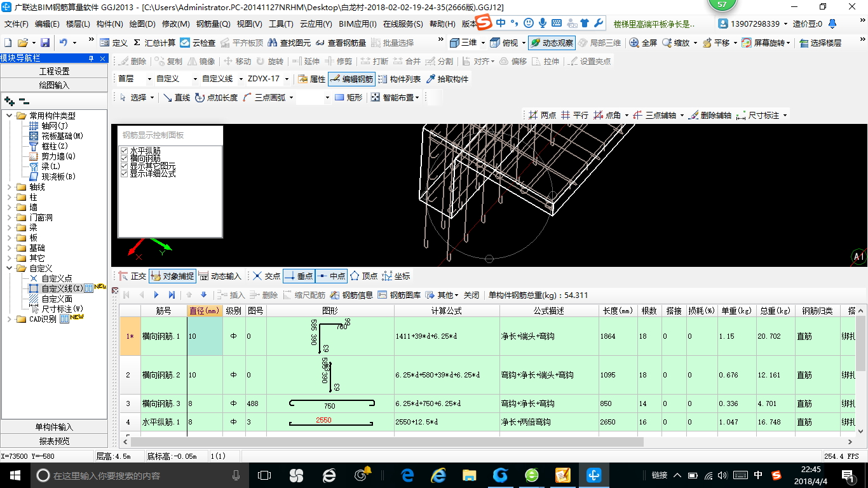The width and height of the screenshot is (868, 488).
Task: Click 查找图元 find element tool
Action: click(290, 43)
